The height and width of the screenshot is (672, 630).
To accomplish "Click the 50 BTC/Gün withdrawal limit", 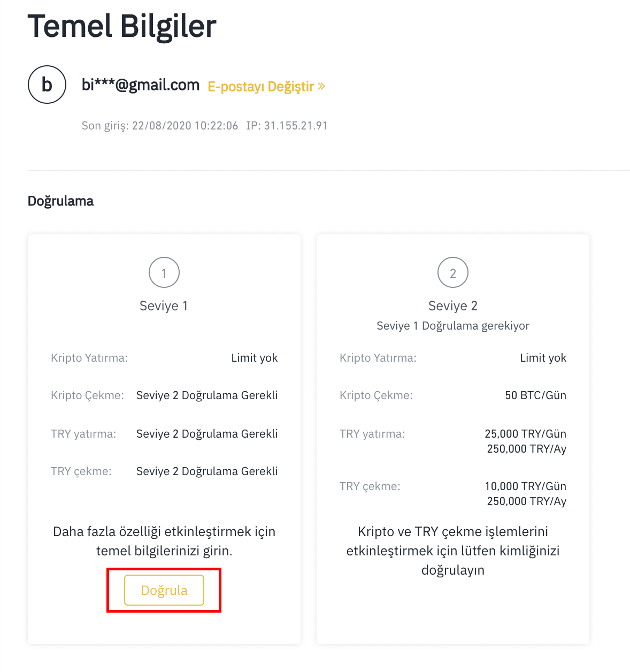I will pos(535,395).
